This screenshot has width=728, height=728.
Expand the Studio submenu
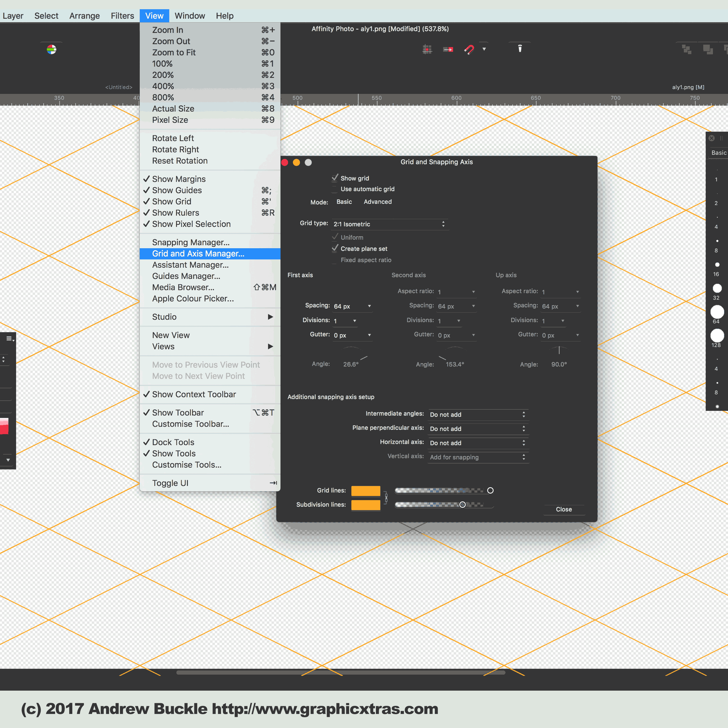pyautogui.click(x=210, y=317)
